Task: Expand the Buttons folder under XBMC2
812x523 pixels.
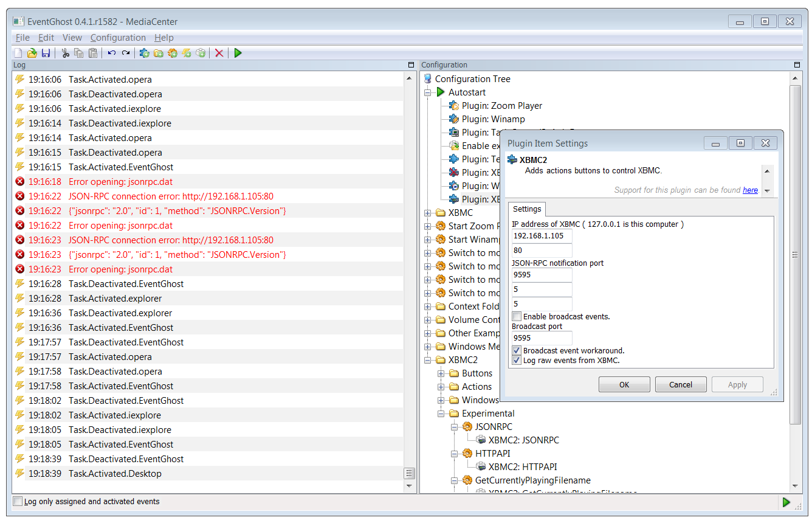Action: click(x=441, y=373)
